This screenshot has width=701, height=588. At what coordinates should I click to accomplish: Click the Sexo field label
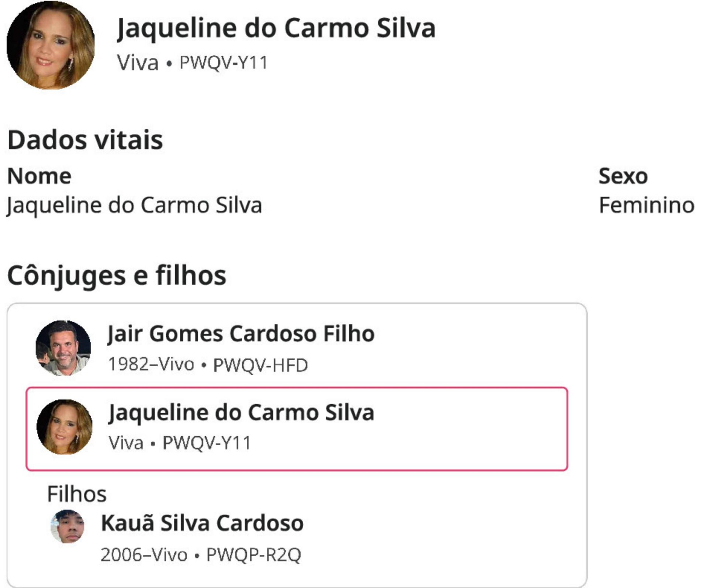pyautogui.click(x=623, y=176)
